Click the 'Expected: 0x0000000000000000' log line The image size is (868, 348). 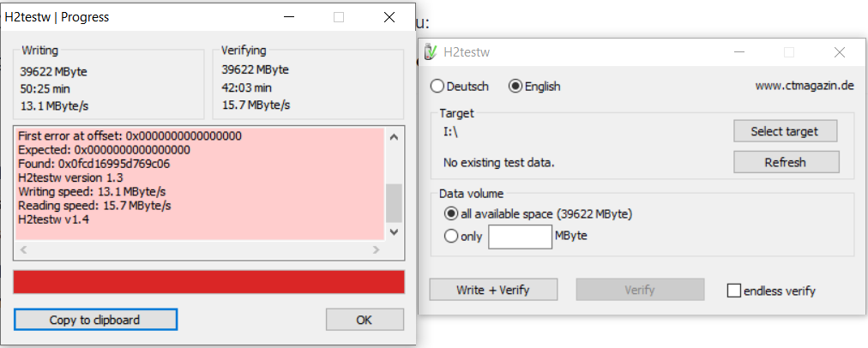click(x=104, y=150)
